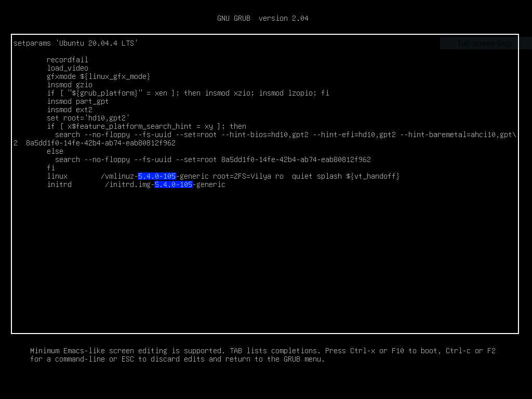The image size is (532, 399).
Task: Click the setparams 'Ubuntu 20.04.4 LTS' line
Action: [76, 43]
